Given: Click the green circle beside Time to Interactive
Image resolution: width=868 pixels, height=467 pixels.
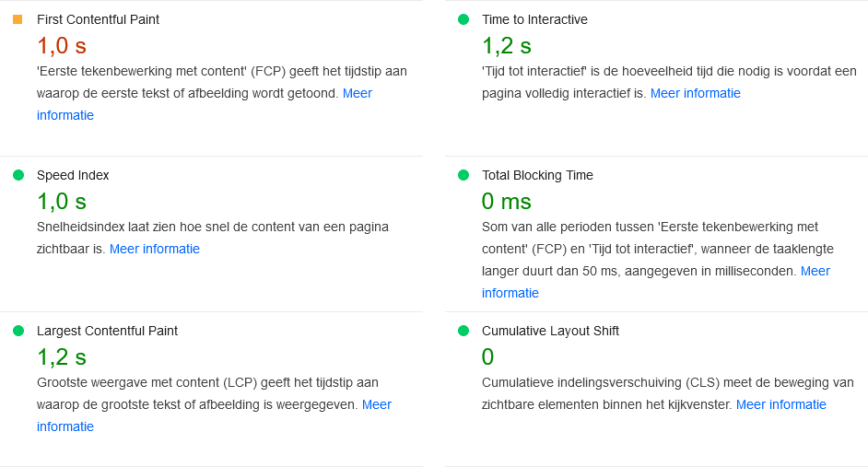Looking at the screenshot, I should coord(463,19).
